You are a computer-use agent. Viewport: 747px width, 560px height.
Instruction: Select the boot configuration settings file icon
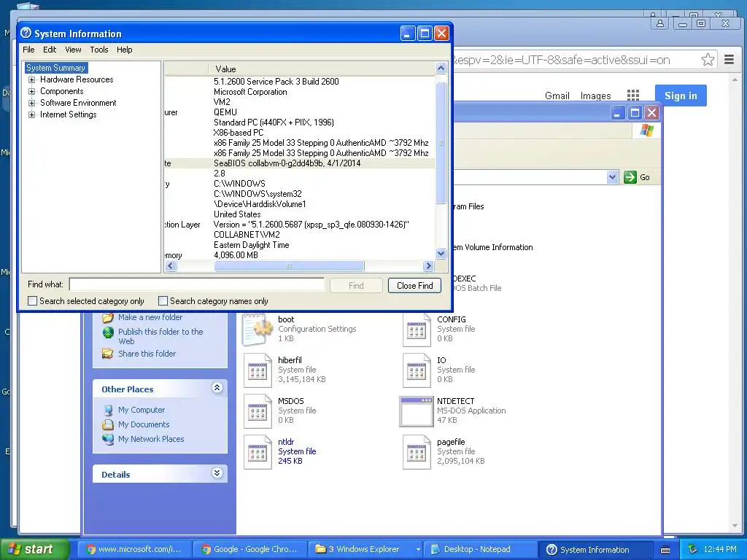258,330
